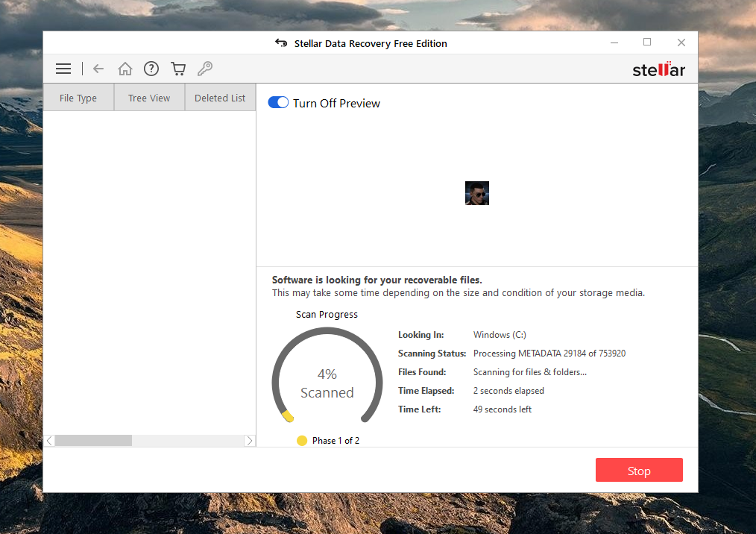Return to Home screen icon
The height and width of the screenshot is (534, 756).
point(125,69)
